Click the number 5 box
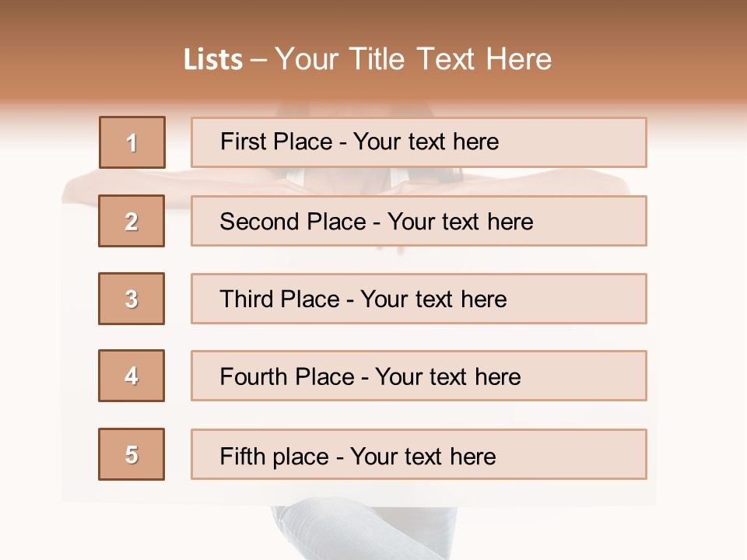This screenshot has height=560, width=747. point(132,454)
